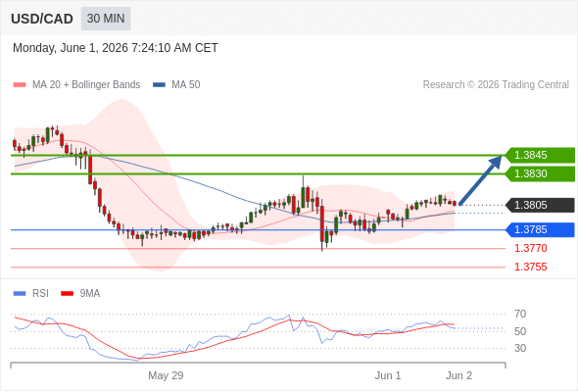Image resolution: width=578 pixels, height=392 pixels.
Task: Select the USD/CAD pair title
Action: [42, 19]
